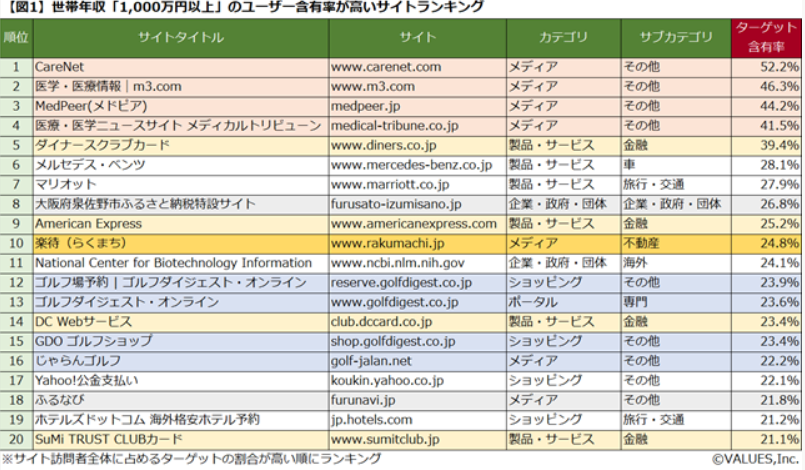Click the rank 20 number cell
This screenshot has height=470, width=805.
coord(16,440)
